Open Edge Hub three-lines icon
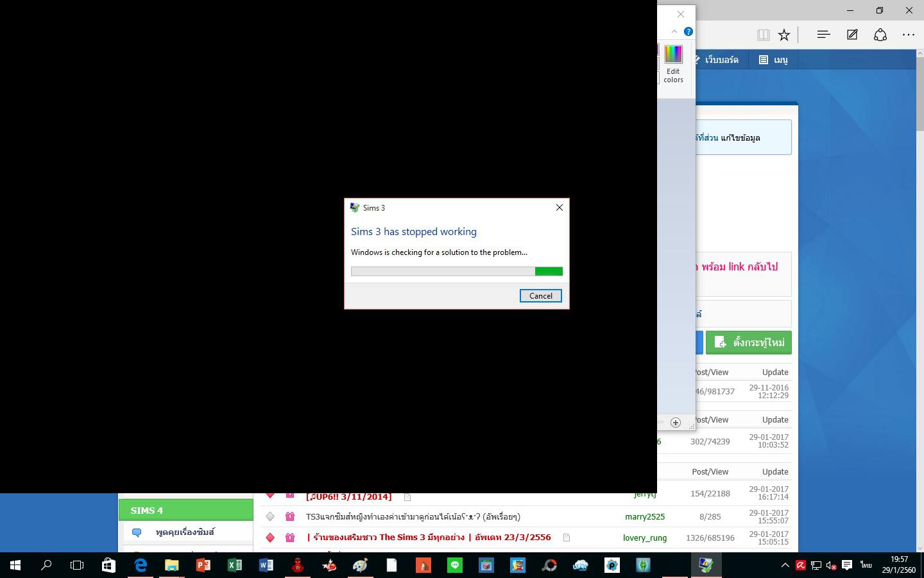The image size is (924, 578). pyautogui.click(x=823, y=35)
